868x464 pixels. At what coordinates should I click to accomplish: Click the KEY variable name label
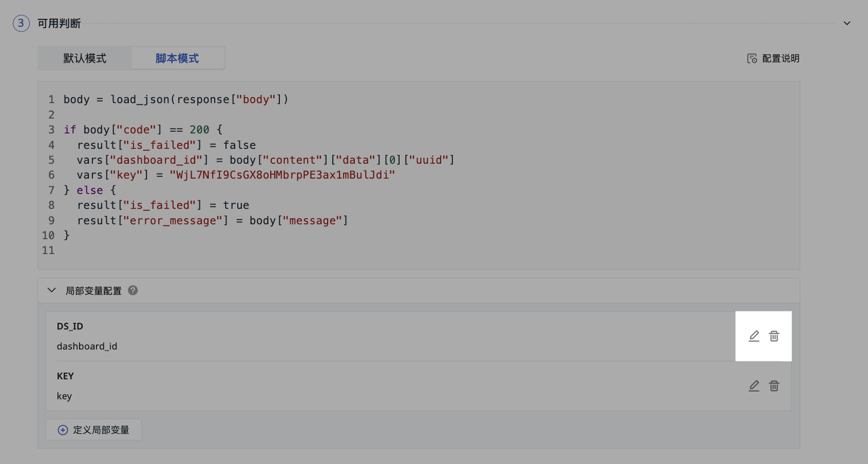[65, 376]
